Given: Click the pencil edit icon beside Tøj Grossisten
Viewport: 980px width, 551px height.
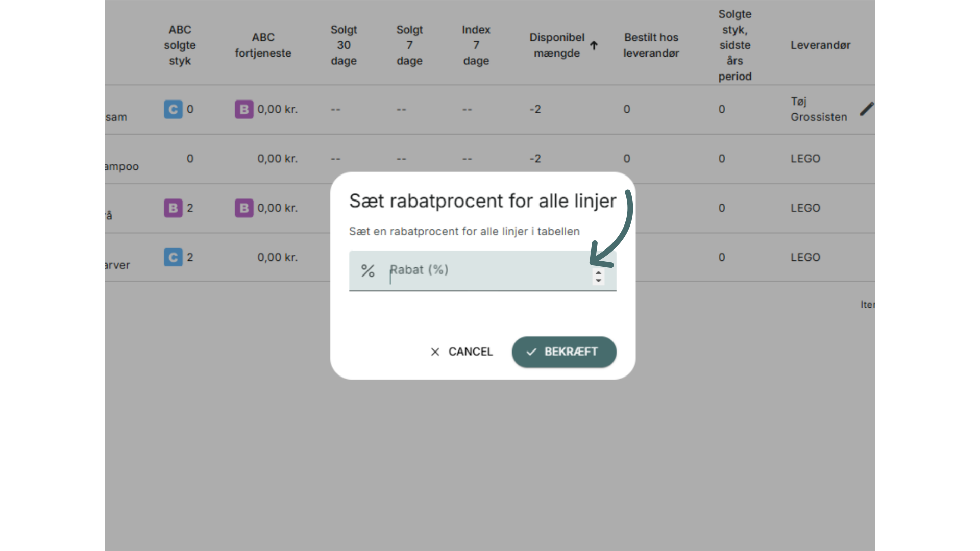Looking at the screenshot, I should tap(867, 109).
